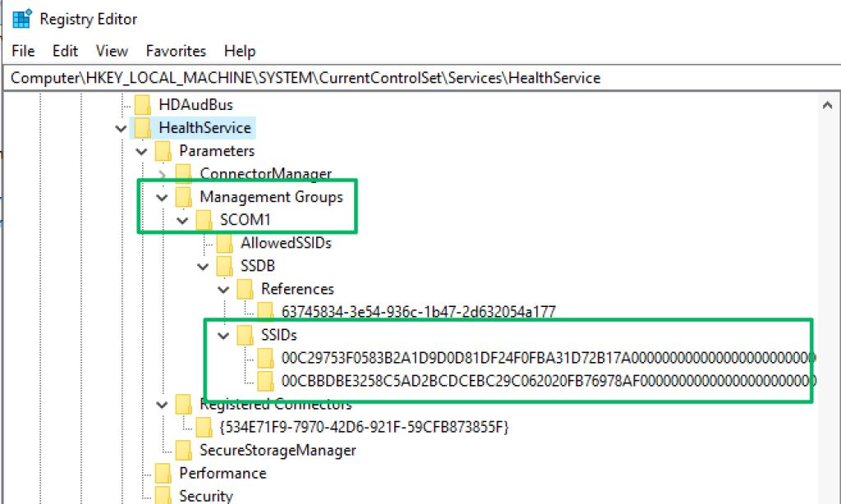841x504 pixels.
Task: Open the View menu
Action: 112,51
